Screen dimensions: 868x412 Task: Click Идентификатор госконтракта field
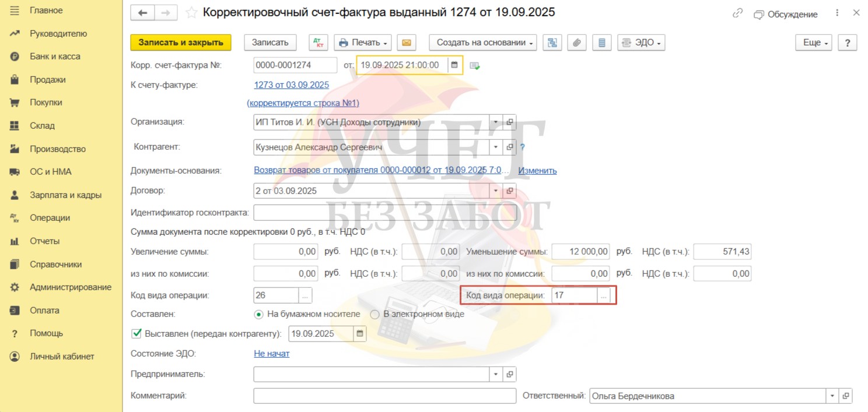385,213
